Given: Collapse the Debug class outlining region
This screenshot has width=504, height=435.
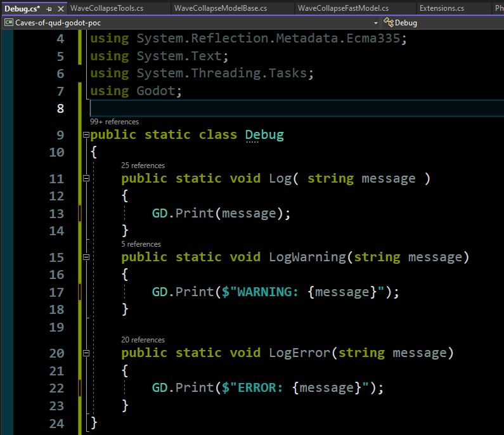Looking at the screenshot, I should 86,135.
